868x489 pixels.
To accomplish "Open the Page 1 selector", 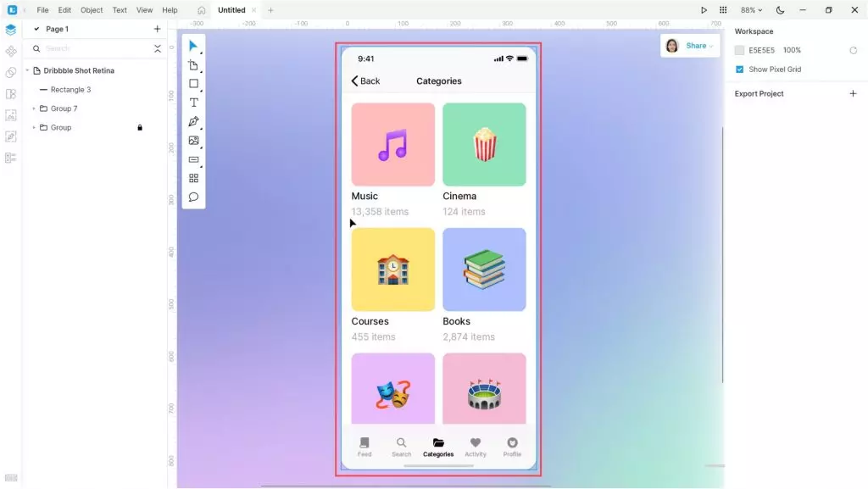I will click(x=57, y=29).
